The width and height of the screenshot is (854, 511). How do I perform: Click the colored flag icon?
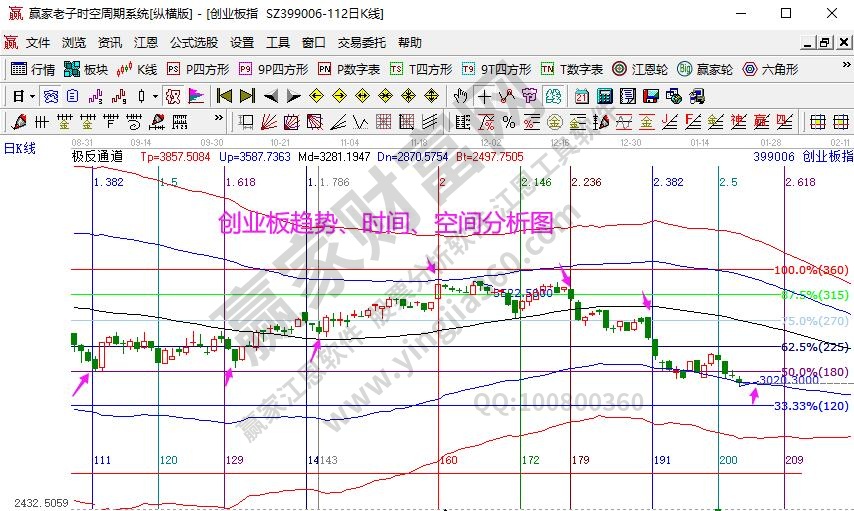196,96
